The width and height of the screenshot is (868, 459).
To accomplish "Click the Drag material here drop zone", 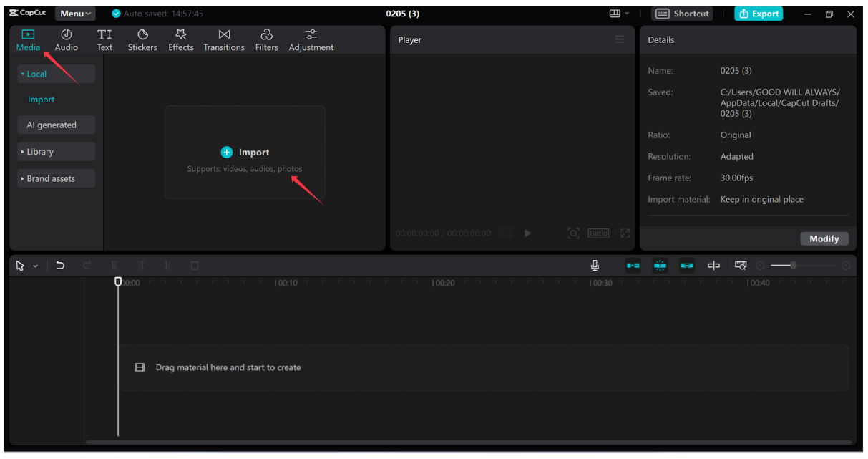I will click(484, 367).
